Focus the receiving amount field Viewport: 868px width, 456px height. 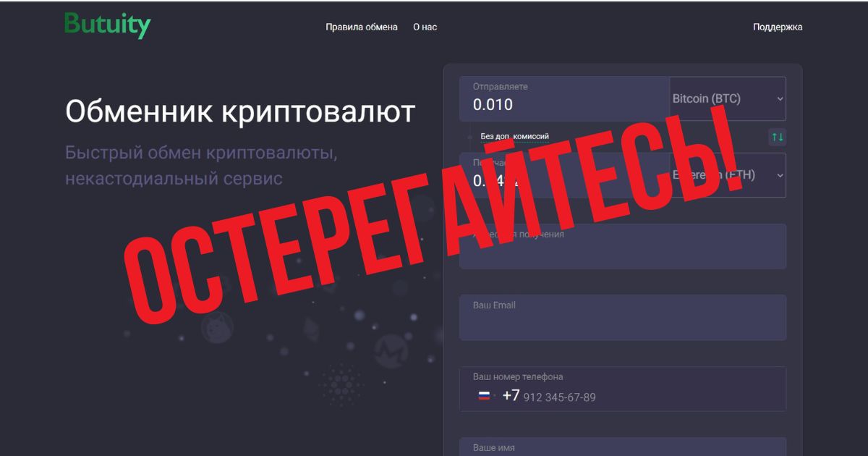coord(564,175)
